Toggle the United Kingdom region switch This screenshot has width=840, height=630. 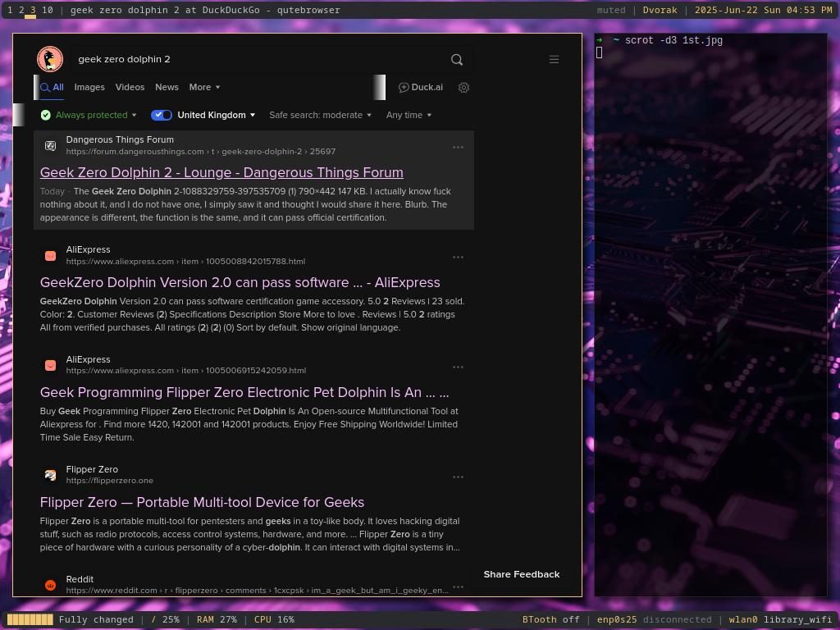pos(162,115)
